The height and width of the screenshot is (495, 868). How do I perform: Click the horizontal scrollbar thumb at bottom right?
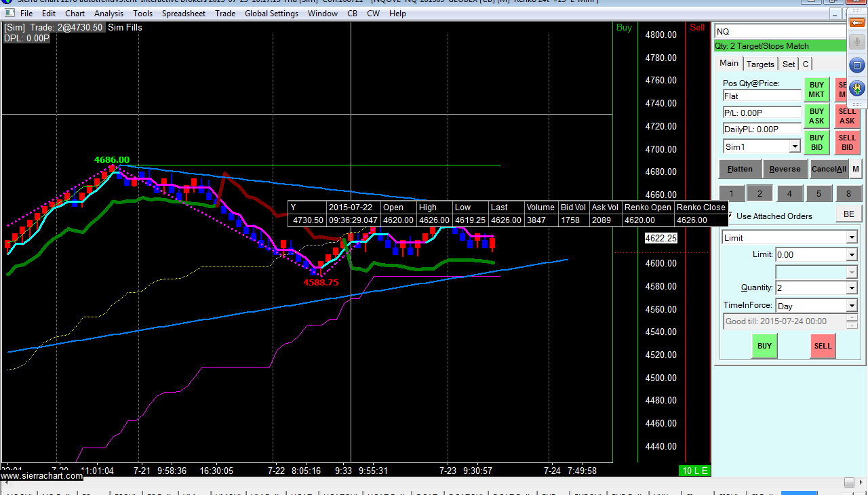coord(849,482)
